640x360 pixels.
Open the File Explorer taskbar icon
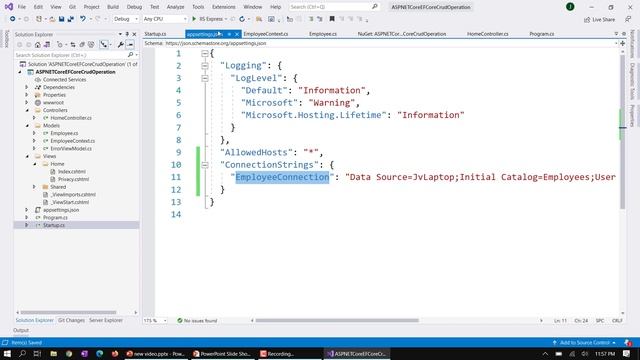[x=53, y=353]
